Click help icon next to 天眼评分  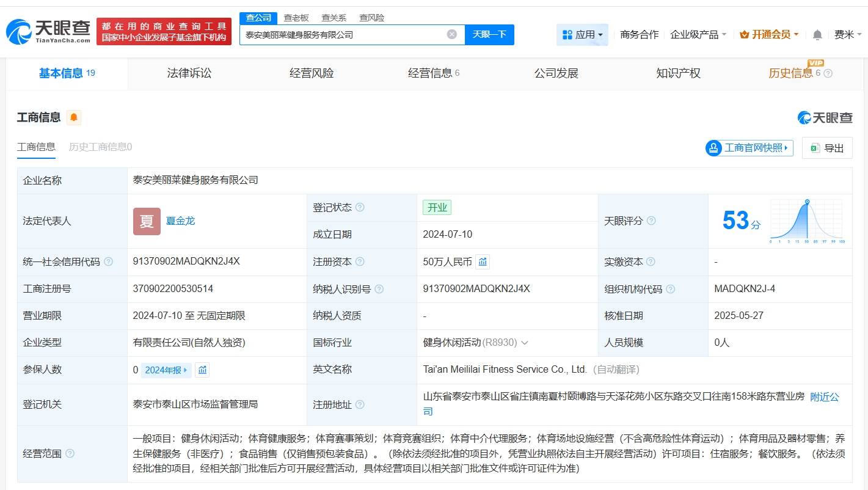tap(651, 221)
